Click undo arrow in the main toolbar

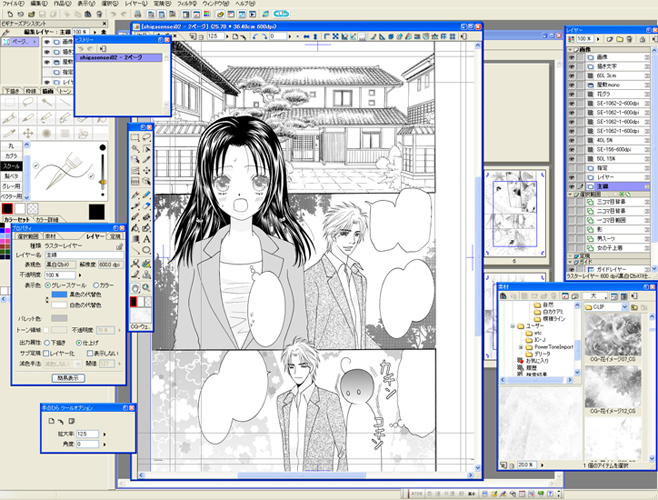tap(113, 14)
